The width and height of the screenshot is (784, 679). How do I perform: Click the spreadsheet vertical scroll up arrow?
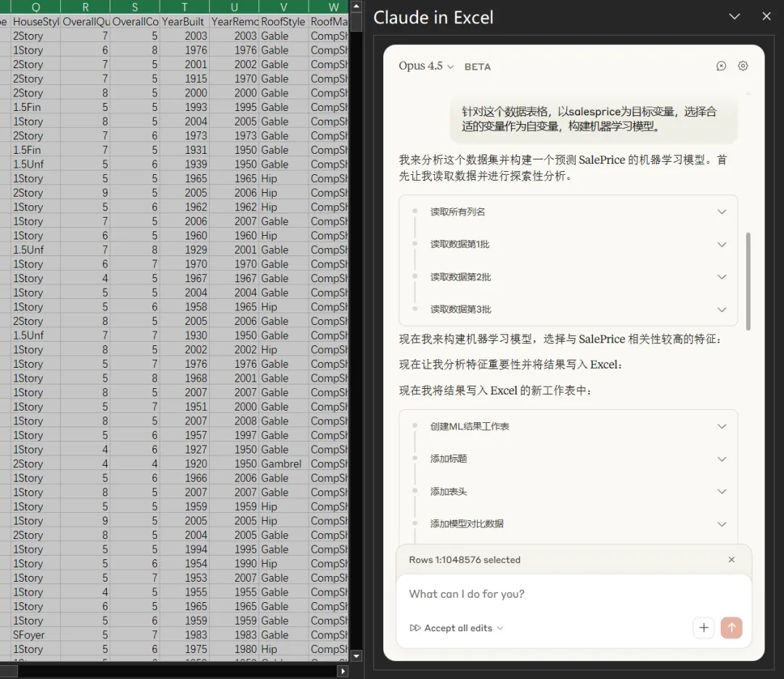pos(356,7)
